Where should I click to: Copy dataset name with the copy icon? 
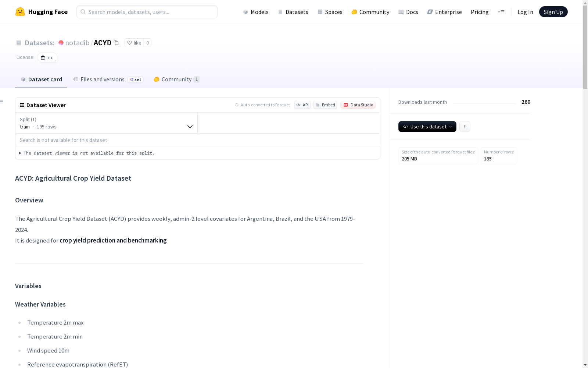(x=116, y=43)
